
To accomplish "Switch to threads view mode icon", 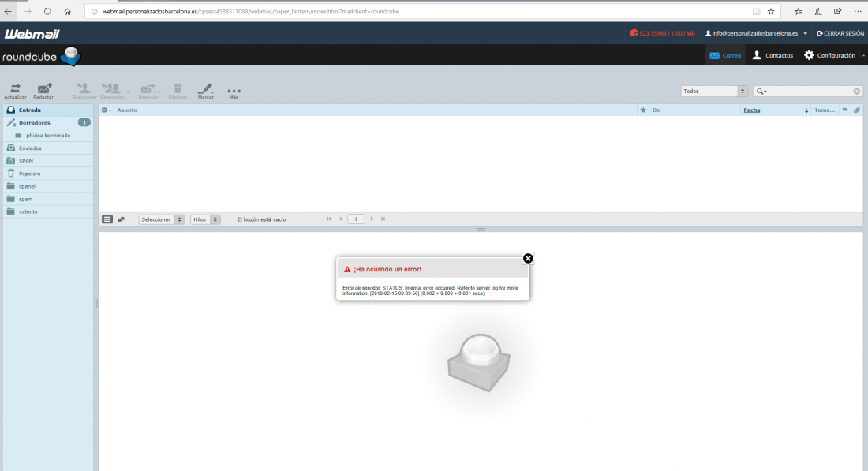I will point(122,220).
